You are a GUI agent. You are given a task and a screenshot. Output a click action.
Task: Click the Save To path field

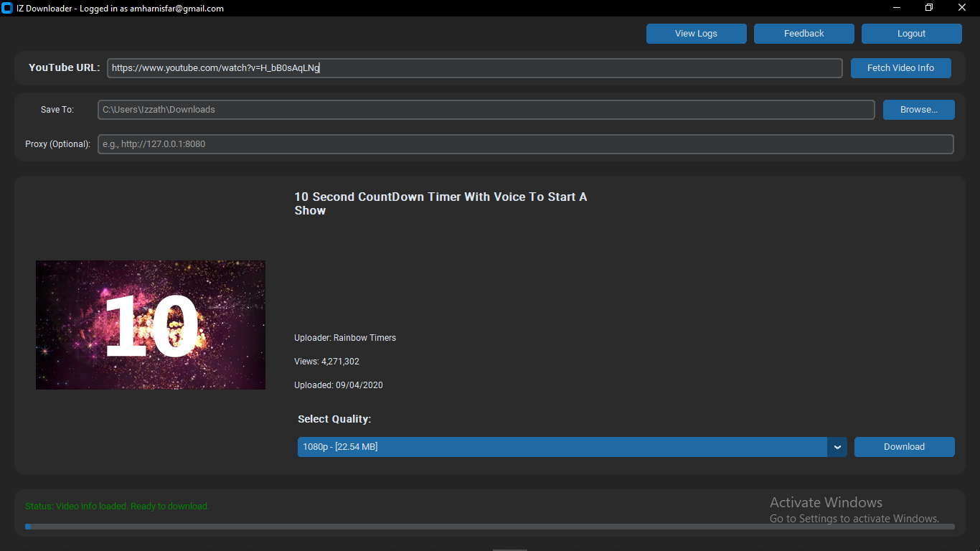(486, 110)
